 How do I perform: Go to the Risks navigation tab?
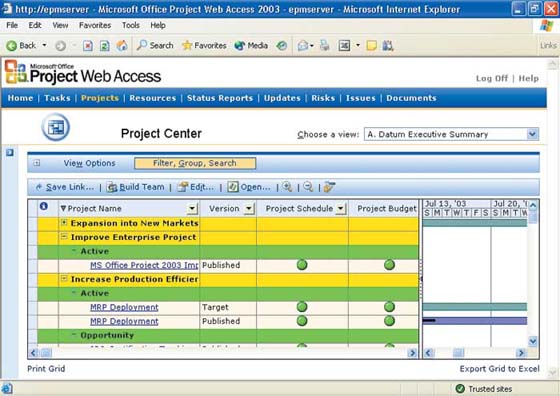pos(323,98)
